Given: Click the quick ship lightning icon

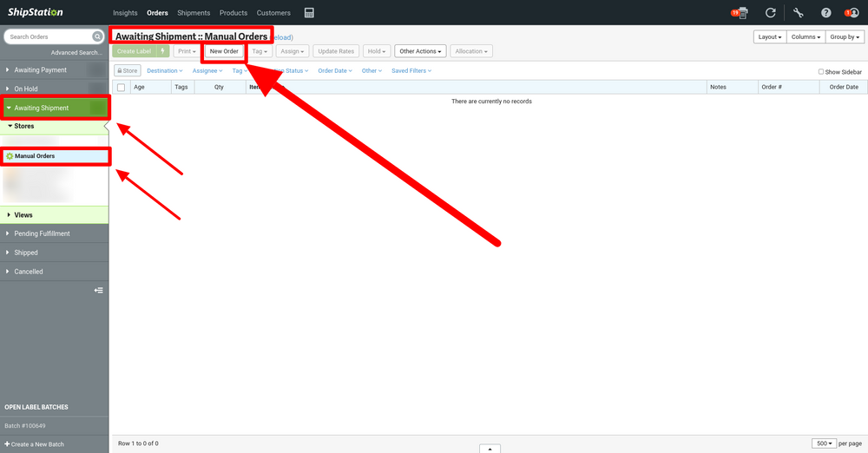Looking at the screenshot, I should tap(163, 51).
